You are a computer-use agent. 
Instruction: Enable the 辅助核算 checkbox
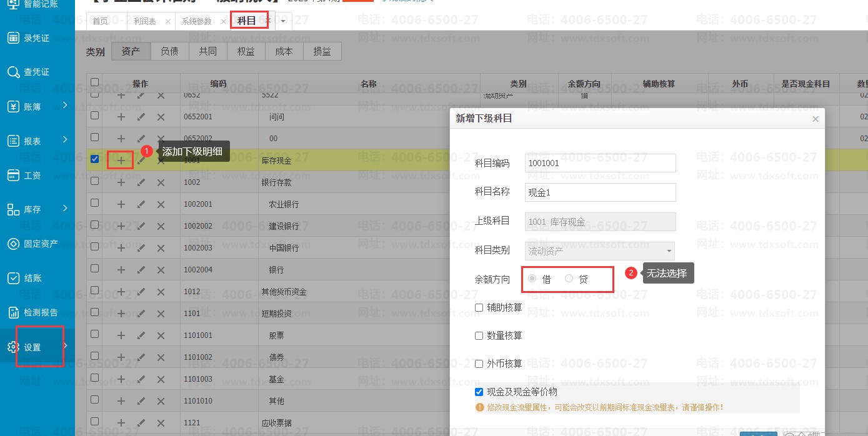[479, 307]
